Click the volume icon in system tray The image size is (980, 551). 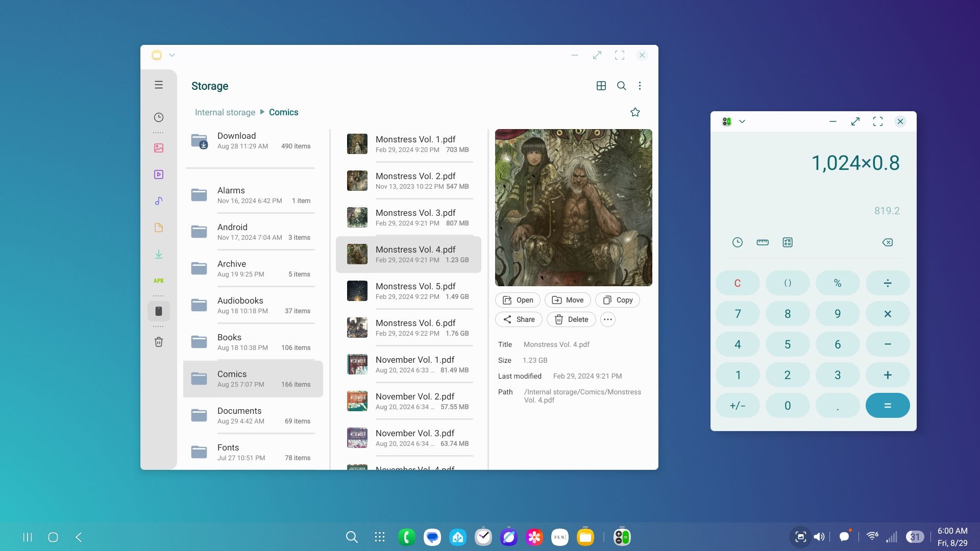point(819,537)
